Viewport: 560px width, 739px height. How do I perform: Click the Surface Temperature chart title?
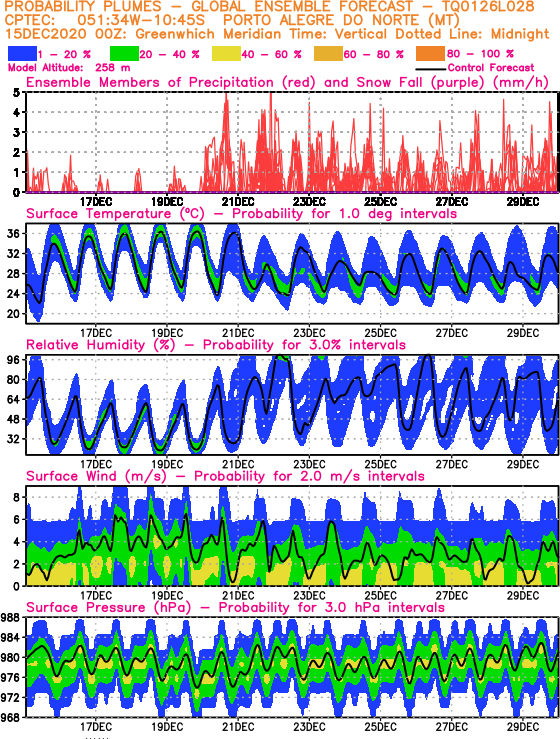point(241,214)
